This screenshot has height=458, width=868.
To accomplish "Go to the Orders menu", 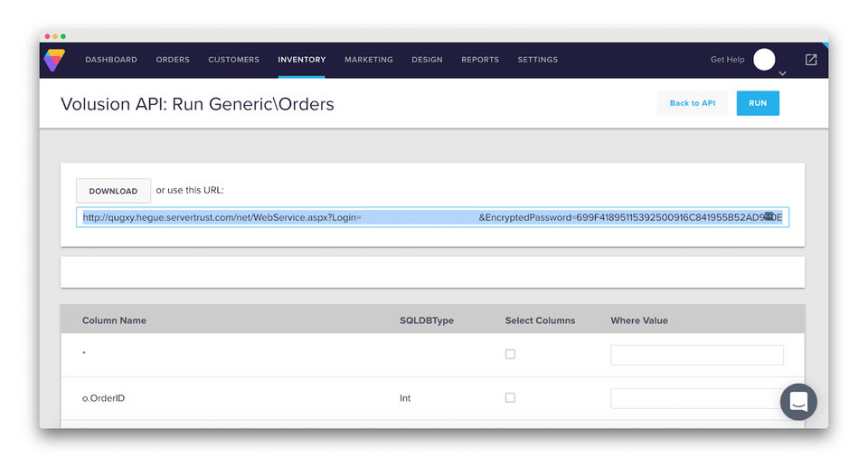I will [173, 60].
